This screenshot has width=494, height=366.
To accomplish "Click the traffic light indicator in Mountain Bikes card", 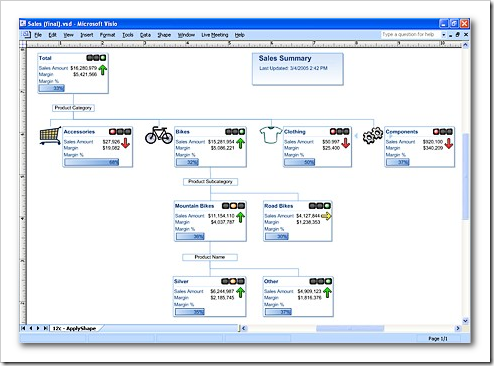I will pos(233,206).
